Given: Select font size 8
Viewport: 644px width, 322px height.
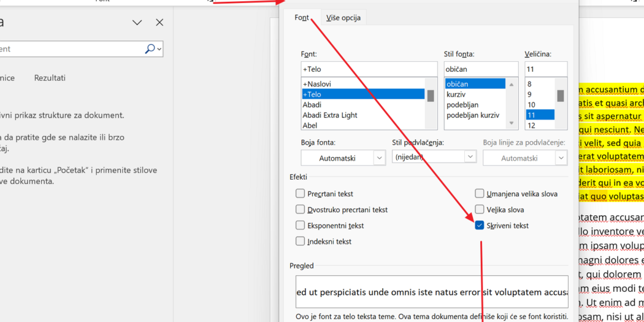Looking at the screenshot, I should 540,84.
